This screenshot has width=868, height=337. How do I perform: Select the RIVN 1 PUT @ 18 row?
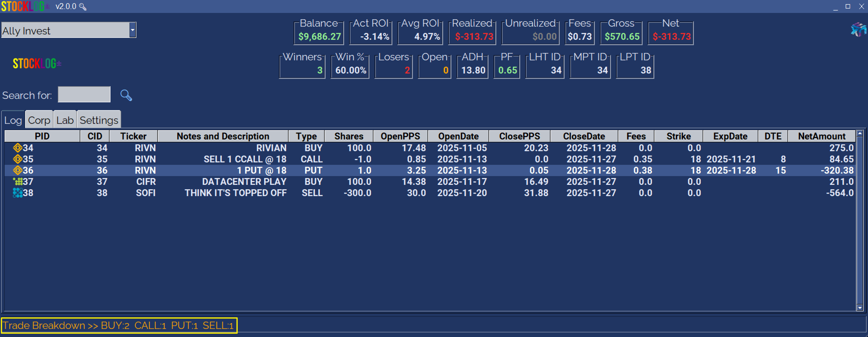point(261,170)
